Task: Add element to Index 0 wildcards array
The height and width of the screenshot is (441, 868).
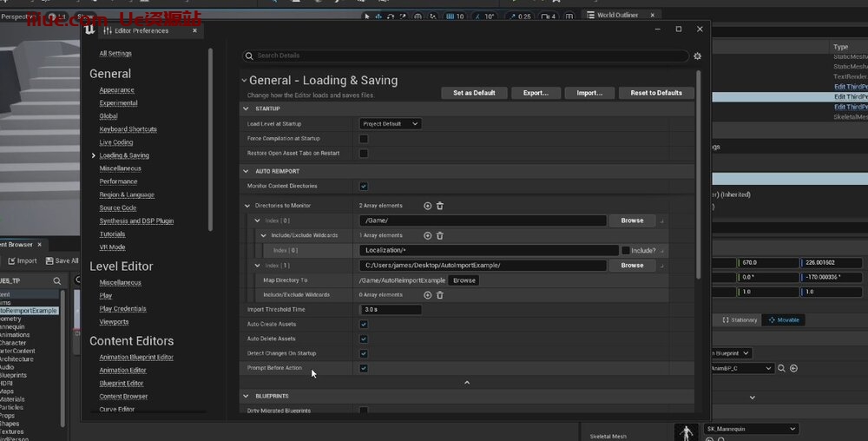Action: (x=427, y=235)
